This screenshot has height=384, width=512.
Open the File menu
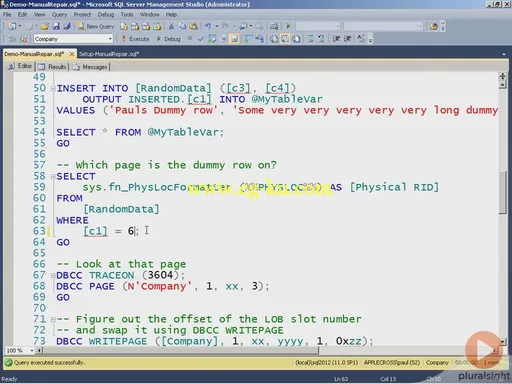(7, 15)
